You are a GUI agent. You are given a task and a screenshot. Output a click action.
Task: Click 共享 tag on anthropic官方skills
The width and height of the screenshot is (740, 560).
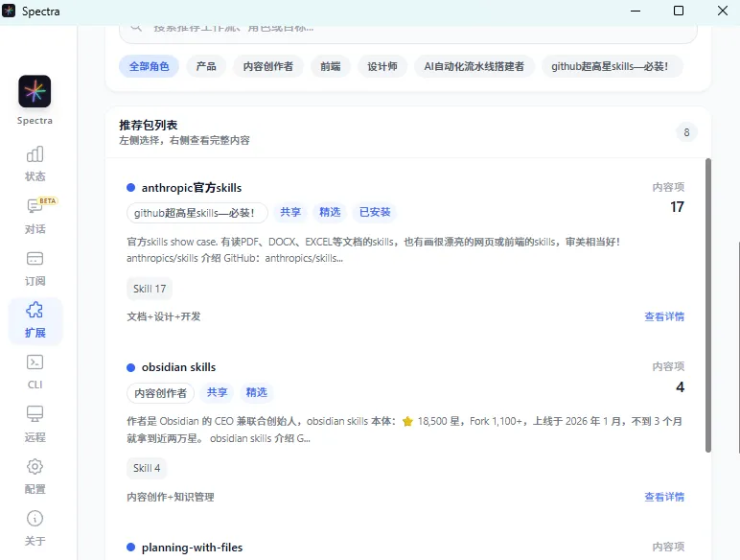pos(290,212)
